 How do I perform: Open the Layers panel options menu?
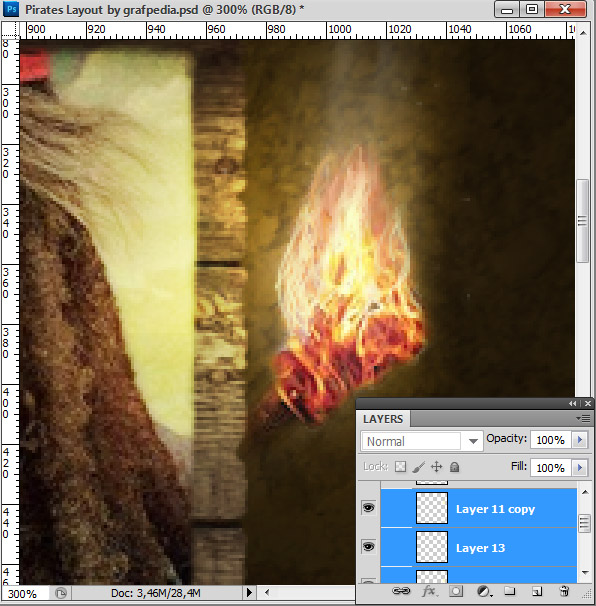click(x=583, y=419)
